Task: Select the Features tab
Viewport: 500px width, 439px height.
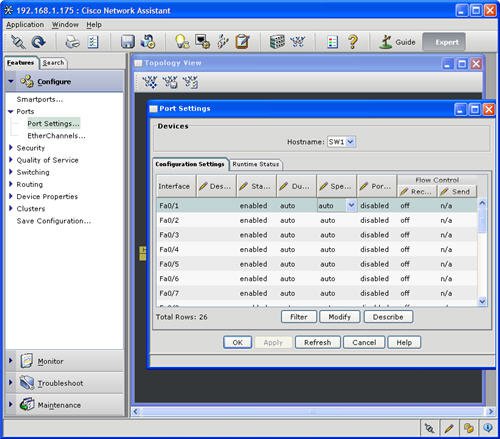Action: point(21,63)
